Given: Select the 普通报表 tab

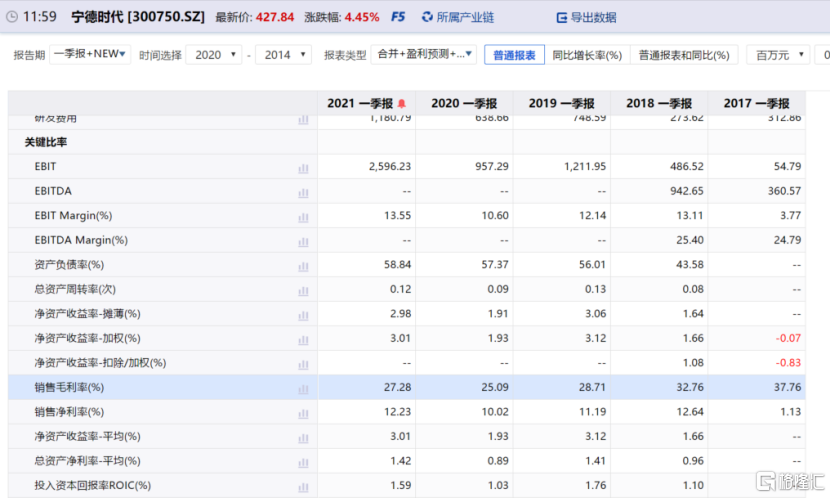Looking at the screenshot, I should 514,55.
